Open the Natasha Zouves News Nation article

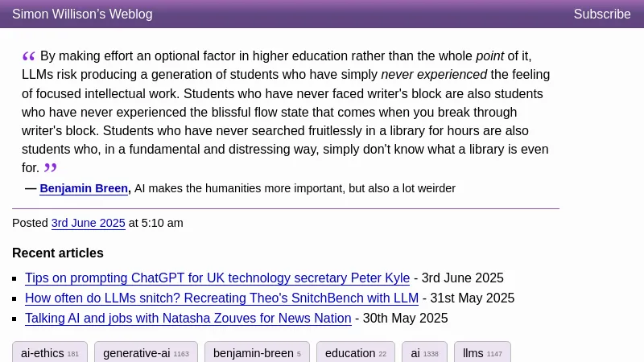click(x=188, y=318)
